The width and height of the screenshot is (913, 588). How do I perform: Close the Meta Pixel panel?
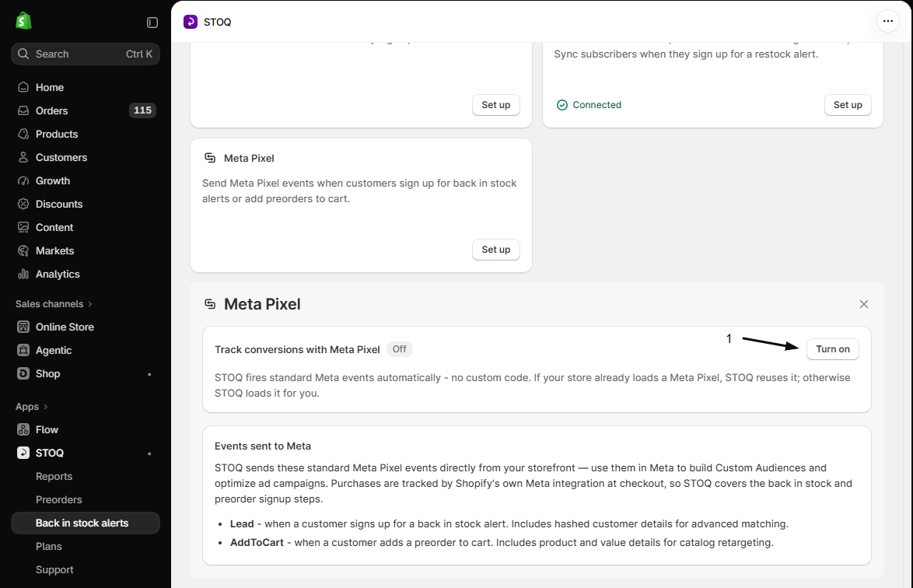pos(863,304)
